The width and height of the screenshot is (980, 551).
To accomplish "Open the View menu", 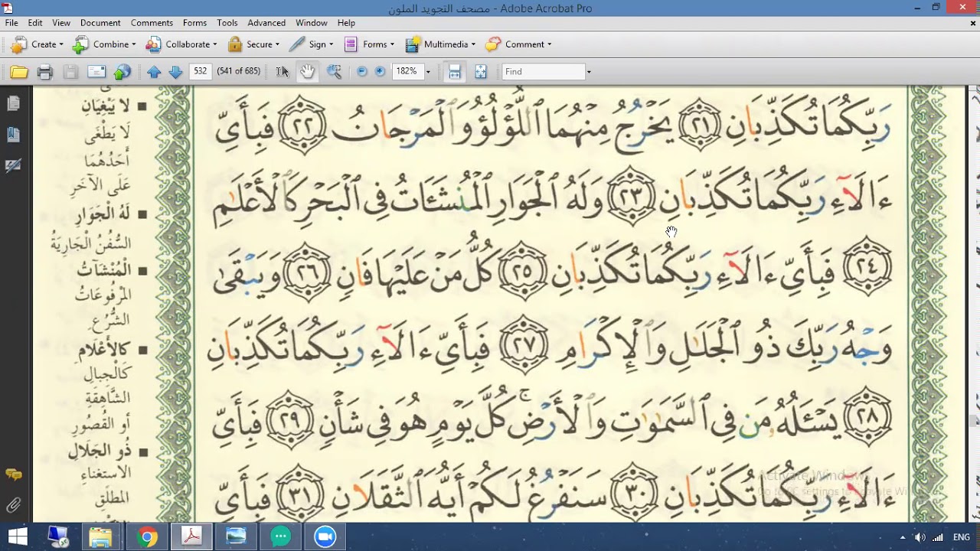I will coord(61,23).
